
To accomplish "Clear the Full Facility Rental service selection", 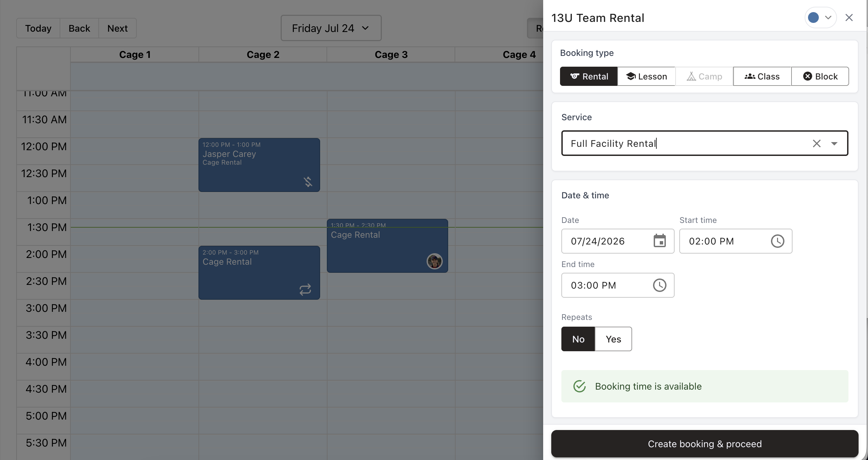I will pyautogui.click(x=816, y=143).
